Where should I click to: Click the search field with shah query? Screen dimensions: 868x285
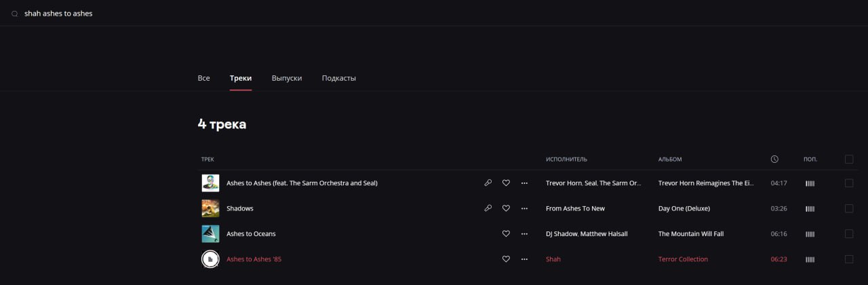click(x=271, y=14)
